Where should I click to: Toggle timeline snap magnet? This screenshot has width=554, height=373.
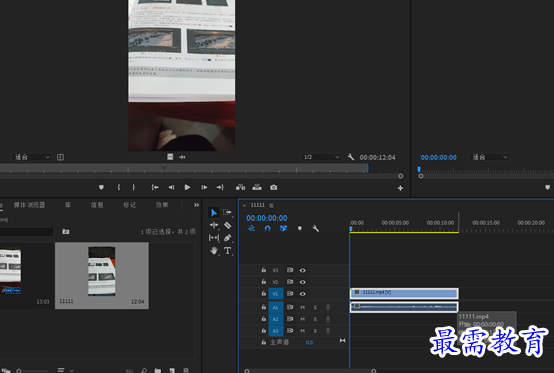tap(267, 229)
